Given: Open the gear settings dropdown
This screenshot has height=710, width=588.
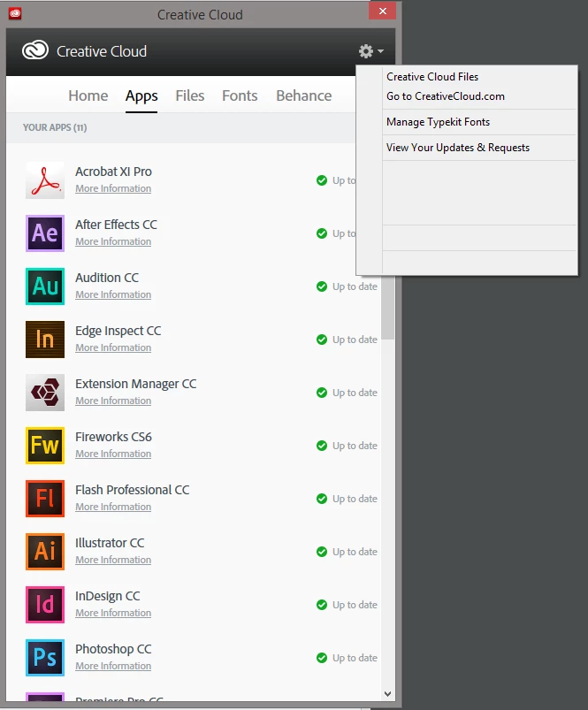Looking at the screenshot, I should click(370, 51).
